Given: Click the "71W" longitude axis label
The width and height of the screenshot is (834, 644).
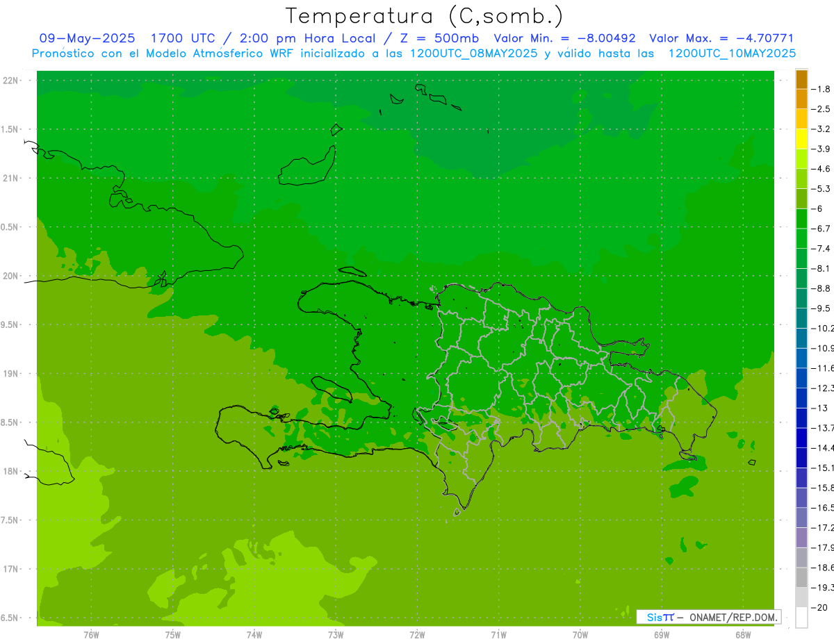Looking at the screenshot, I should point(498,634).
